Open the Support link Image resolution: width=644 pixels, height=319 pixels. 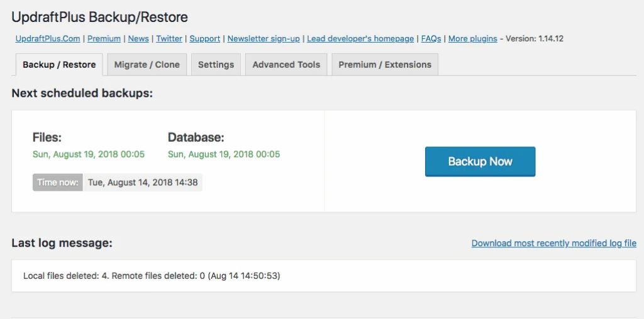click(x=205, y=38)
